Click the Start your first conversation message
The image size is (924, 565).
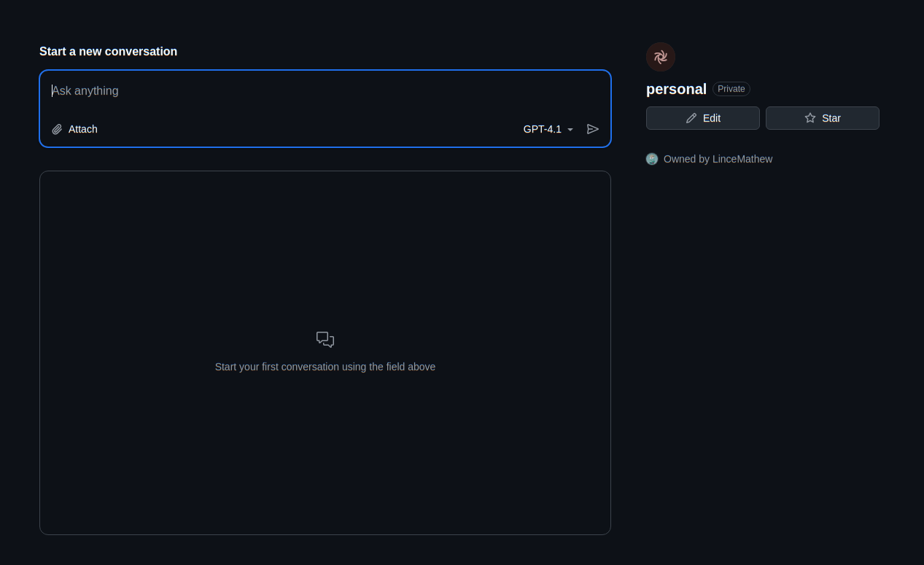click(325, 367)
